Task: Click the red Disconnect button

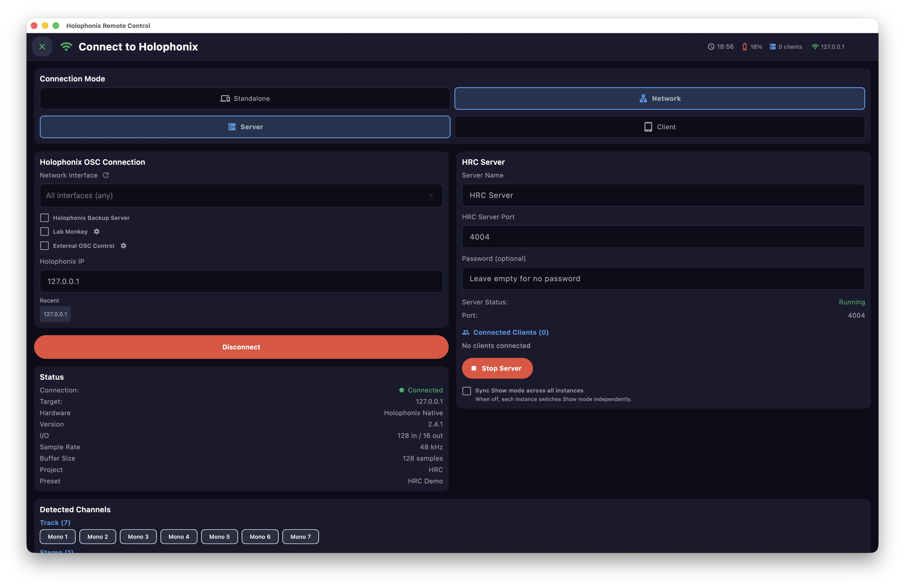Action: [241, 347]
